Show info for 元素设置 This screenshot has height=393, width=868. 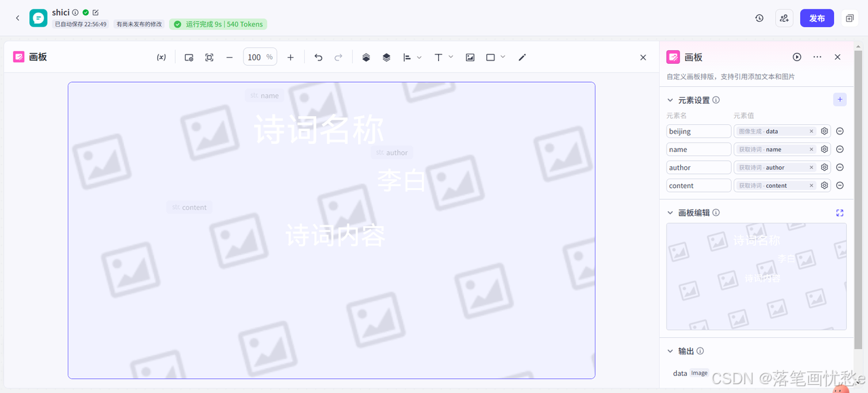coord(716,100)
